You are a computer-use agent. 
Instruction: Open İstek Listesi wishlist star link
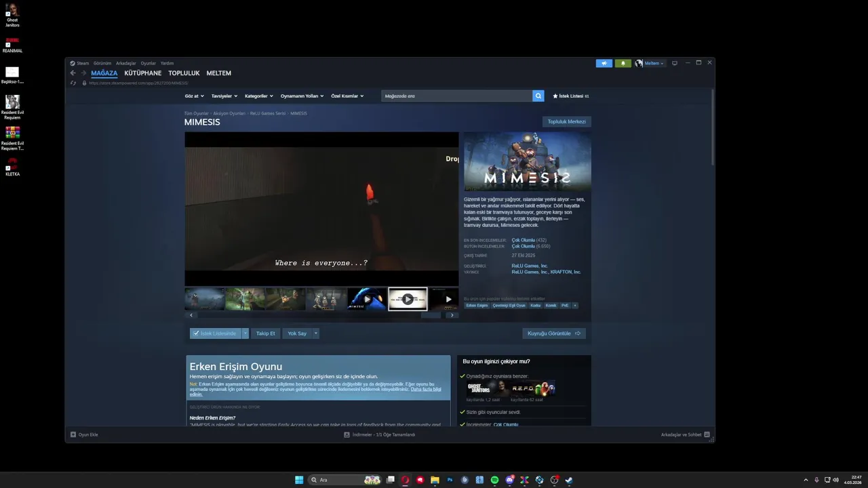click(571, 96)
